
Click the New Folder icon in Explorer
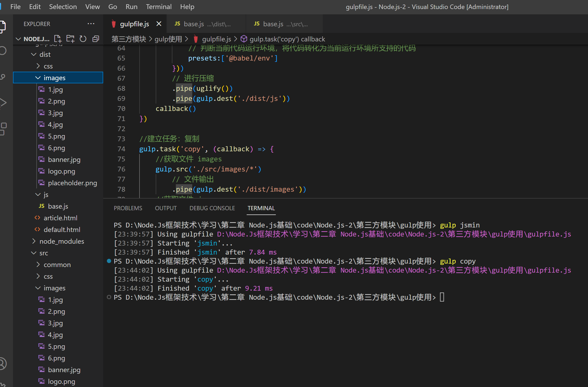(x=70, y=39)
